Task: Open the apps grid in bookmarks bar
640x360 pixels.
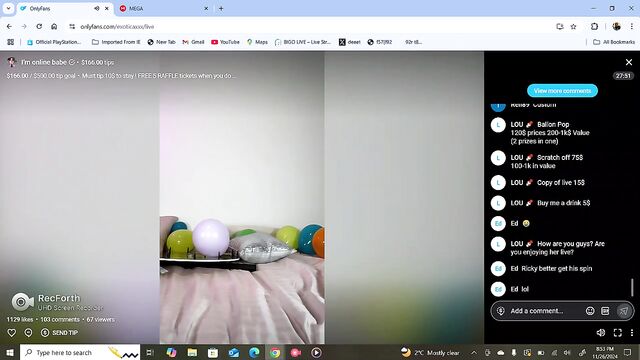Action: (x=10, y=42)
